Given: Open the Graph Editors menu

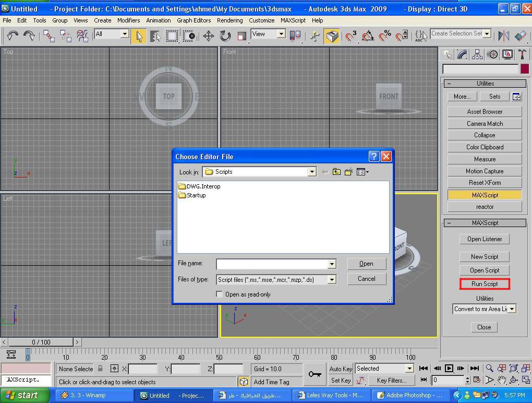Looking at the screenshot, I should coord(194,20).
